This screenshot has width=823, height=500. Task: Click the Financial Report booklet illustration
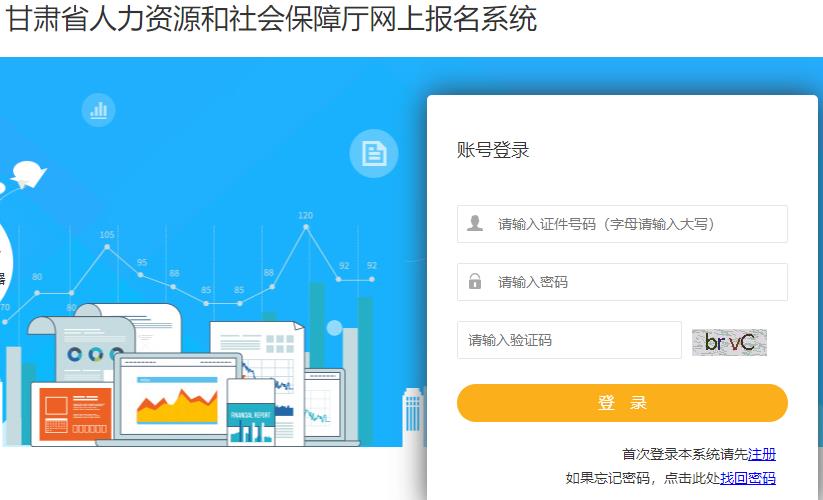(251, 412)
